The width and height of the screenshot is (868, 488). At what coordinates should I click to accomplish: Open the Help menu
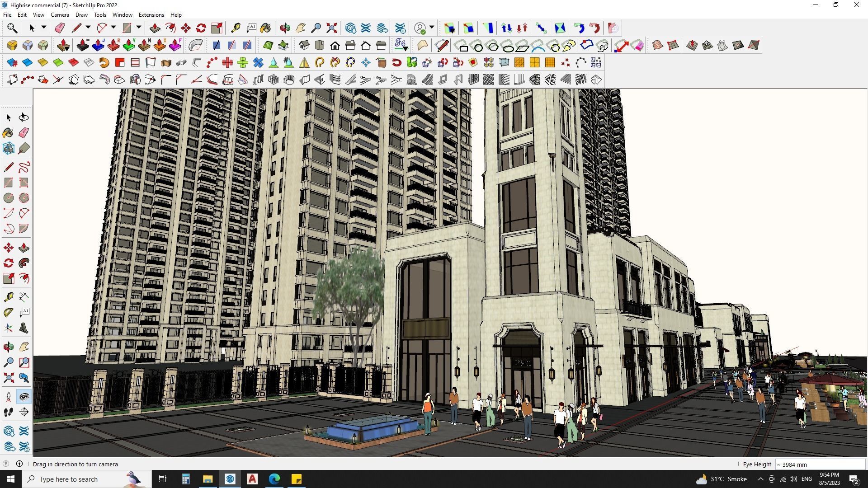176,15
